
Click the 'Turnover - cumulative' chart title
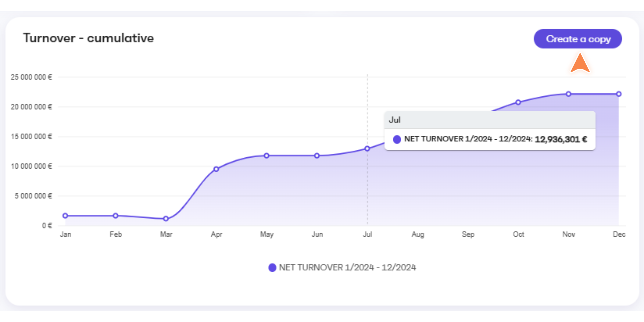(x=89, y=38)
